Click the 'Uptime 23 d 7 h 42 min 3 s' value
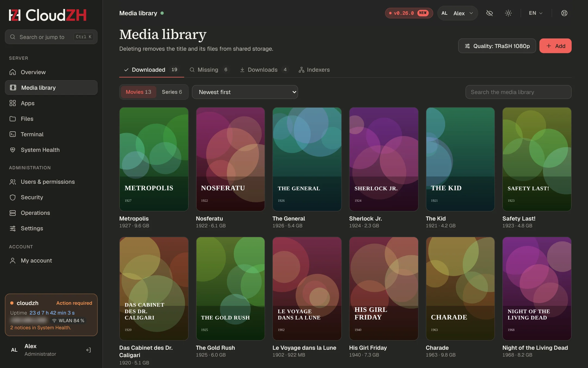Viewport: 588px width, 368px height. [x=42, y=313]
